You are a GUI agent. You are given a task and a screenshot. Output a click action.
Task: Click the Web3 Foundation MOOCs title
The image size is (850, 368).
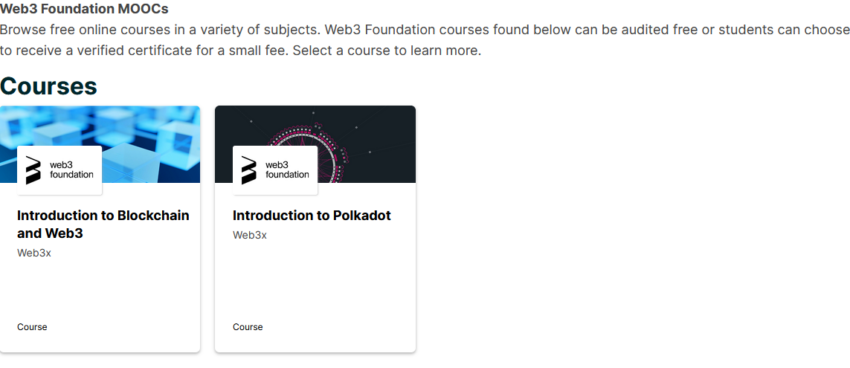pos(84,9)
